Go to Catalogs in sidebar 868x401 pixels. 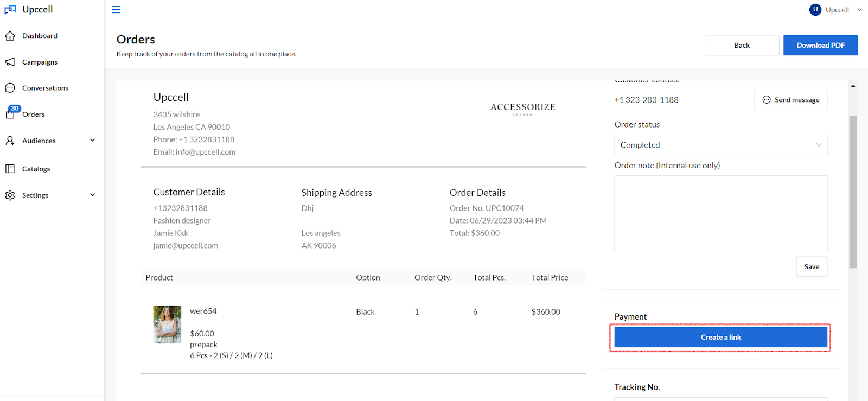36,169
